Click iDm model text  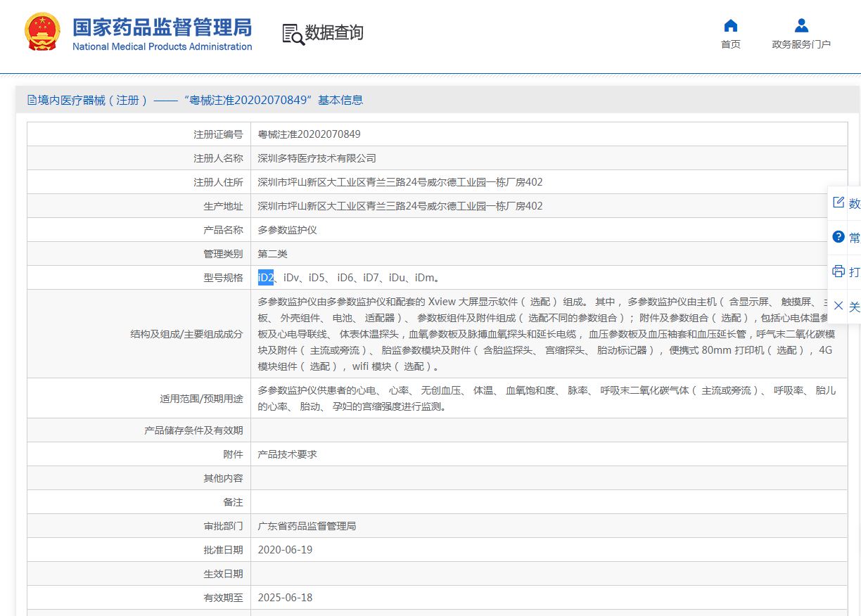[424, 278]
